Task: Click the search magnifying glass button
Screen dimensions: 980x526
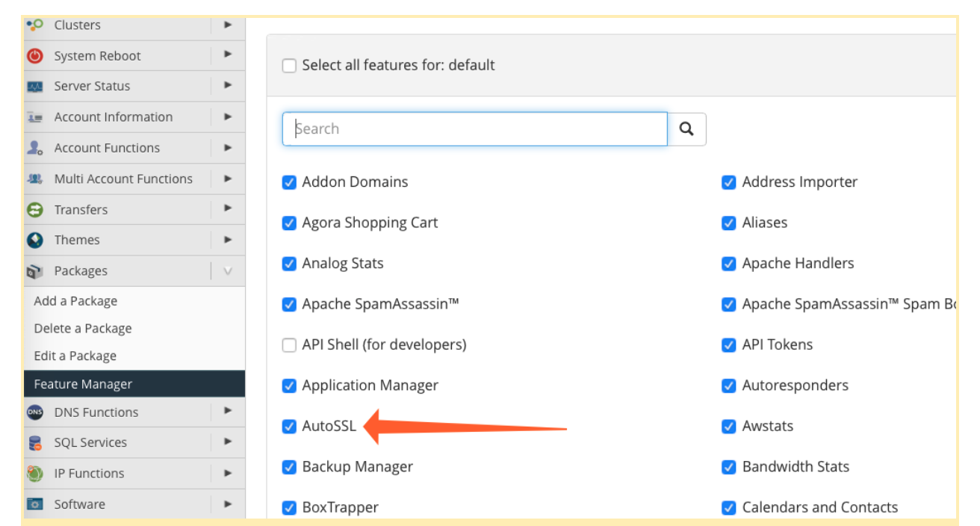Action: click(686, 129)
